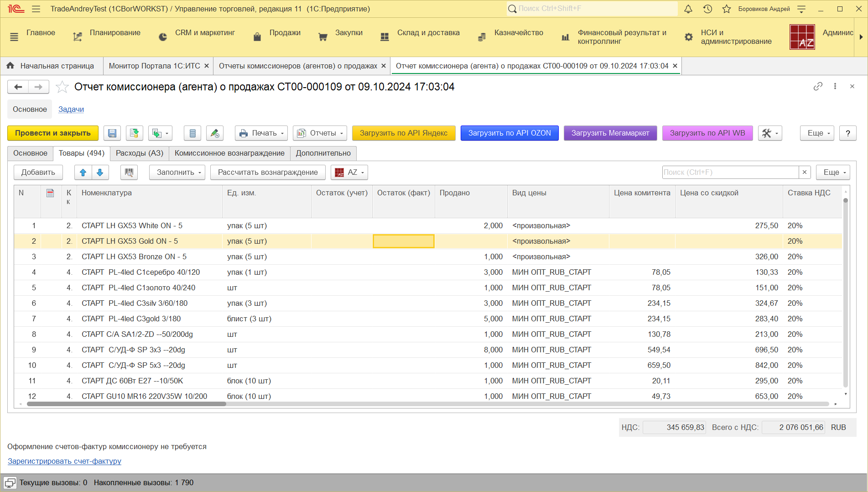Click Зарегистрировать счет-фактуру link

[x=64, y=461]
